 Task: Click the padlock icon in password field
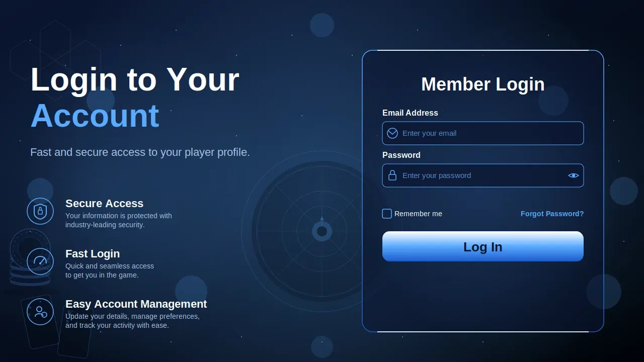[x=392, y=175]
